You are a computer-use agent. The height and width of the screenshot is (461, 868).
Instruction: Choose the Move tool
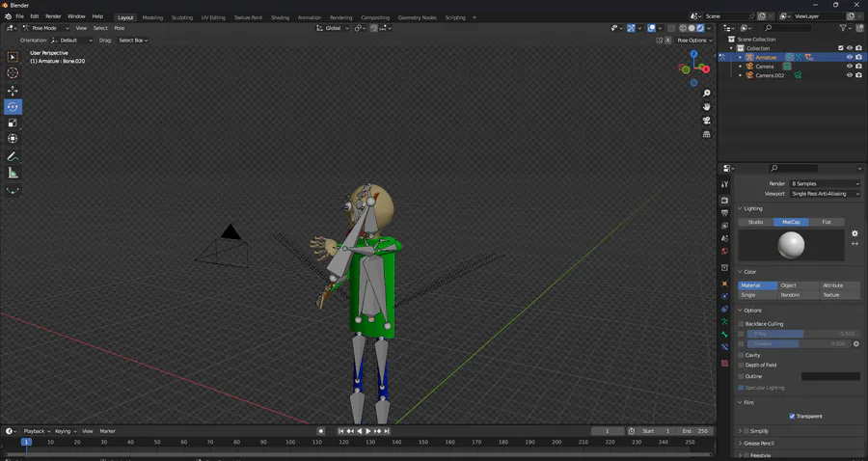coord(13,91)
